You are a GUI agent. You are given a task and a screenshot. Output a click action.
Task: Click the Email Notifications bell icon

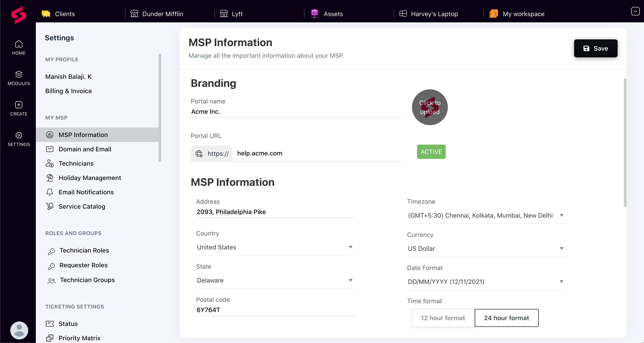pyautogui.click(x=49, y=192)
